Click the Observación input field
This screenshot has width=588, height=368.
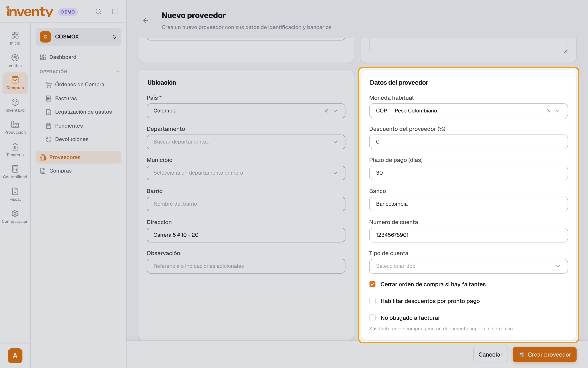coord(246,266)
